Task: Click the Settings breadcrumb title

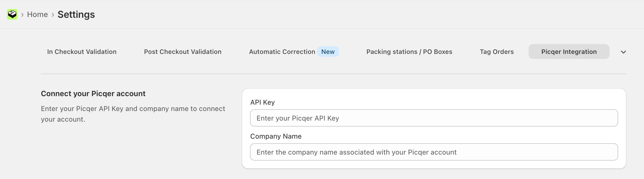Action: point(76,14)
